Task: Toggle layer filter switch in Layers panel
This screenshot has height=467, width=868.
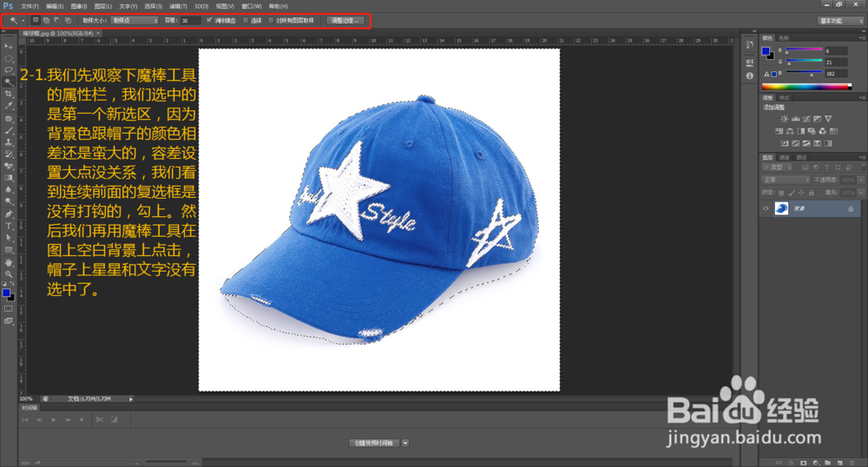Action: coord(863,168)
